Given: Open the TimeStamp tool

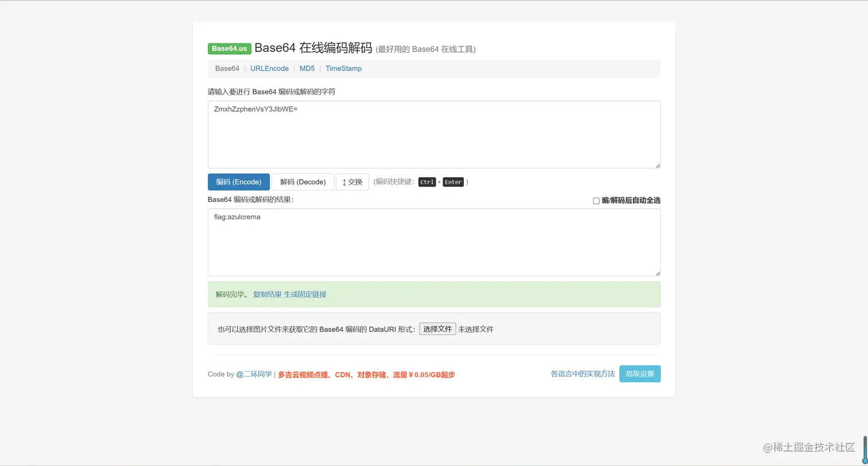Looking at the screenshot, I should click(x=343, y=68).
